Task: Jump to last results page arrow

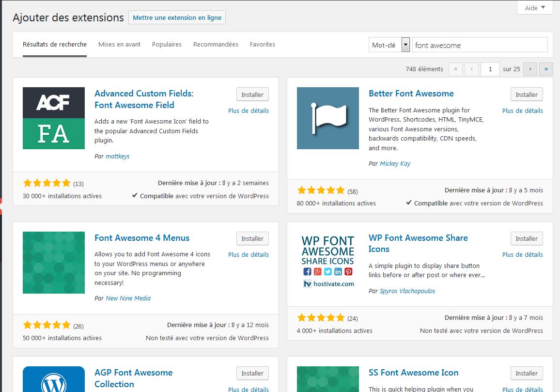Action: pos(546,69)
